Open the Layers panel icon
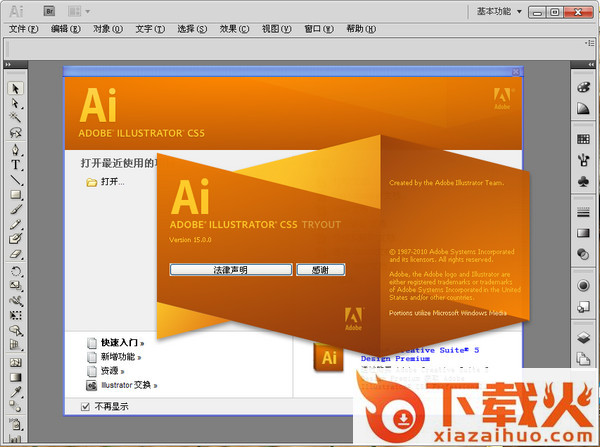The image size is (600, 447). coord(583,338)
